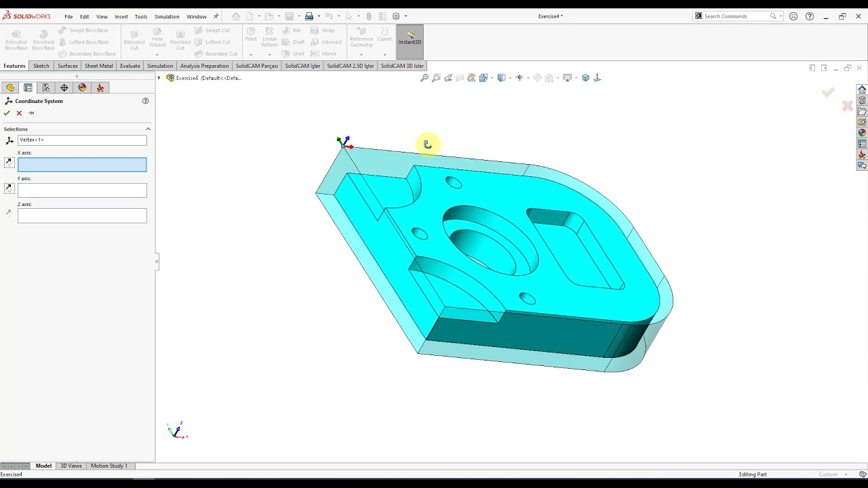Image resolution: width=868 pixels, height=488 pixels.
Task: Open Design Library task pane icon
Action: (x=862, y=100)
